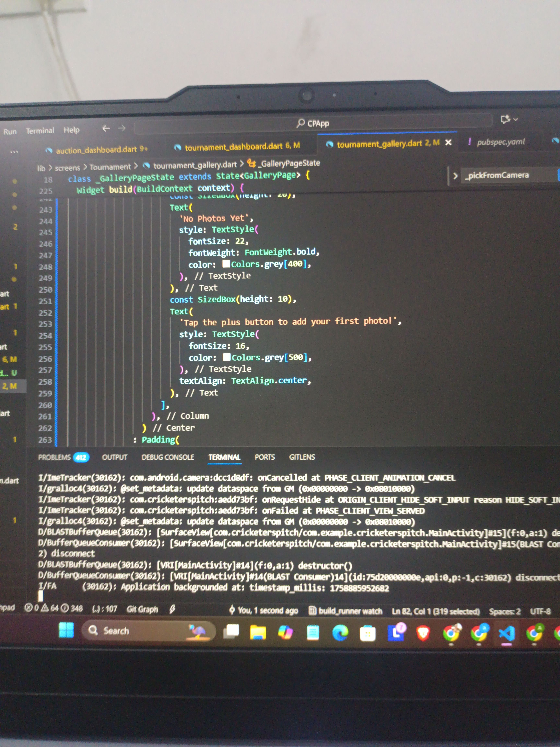Close the tournament_gallery.dart tab
This screenshot has height=747, width=560.
[448, 142]
